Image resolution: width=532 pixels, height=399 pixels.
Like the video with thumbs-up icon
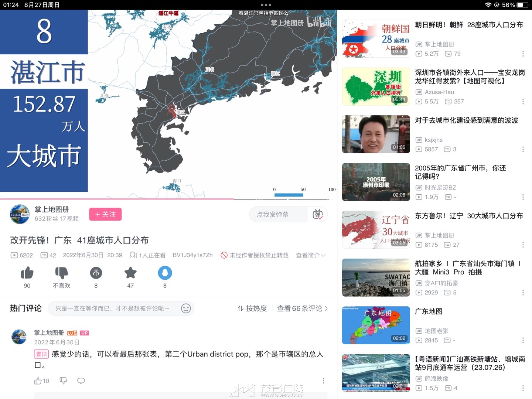(x=27, y=273)
